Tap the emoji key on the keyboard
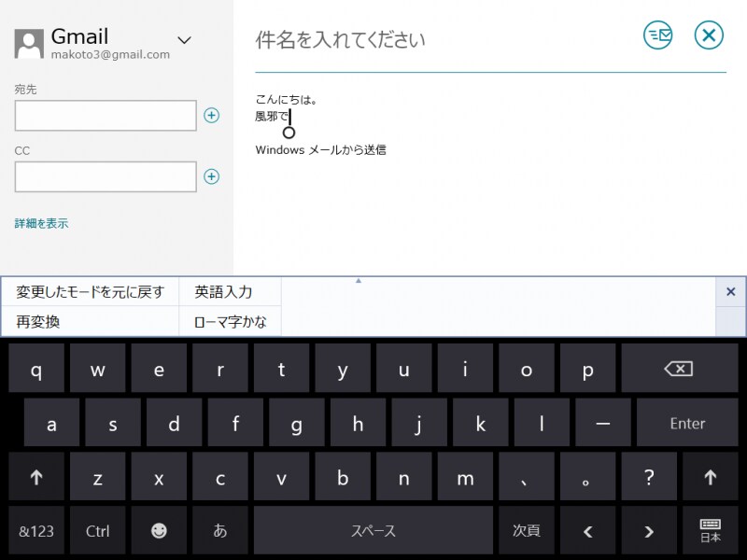The width and height of the screenshot is (747, 560). click(x=159, y=530)
